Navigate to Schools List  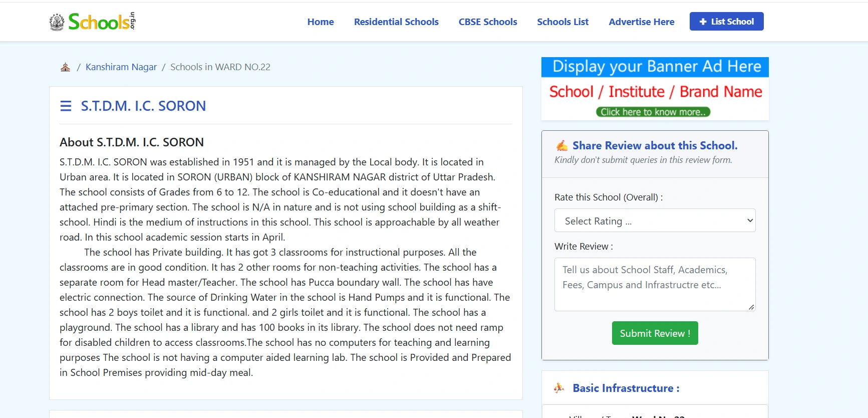click(x=563, y=22)
